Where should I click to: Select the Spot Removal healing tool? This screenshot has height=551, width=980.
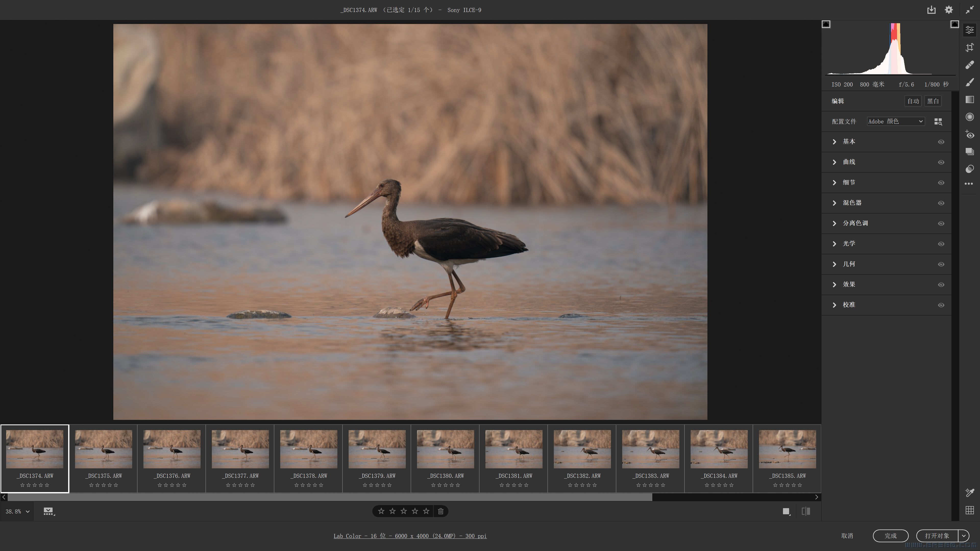969,65
